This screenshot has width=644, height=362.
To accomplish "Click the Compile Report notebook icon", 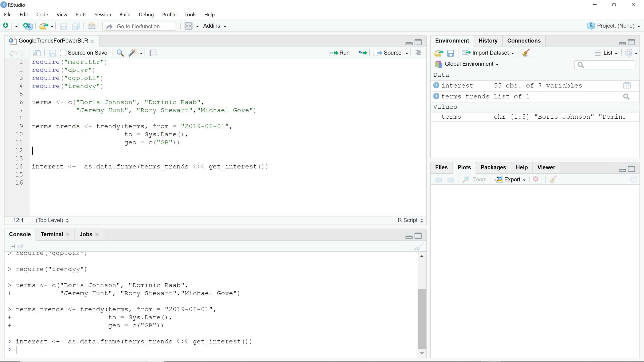I will 153,53.
